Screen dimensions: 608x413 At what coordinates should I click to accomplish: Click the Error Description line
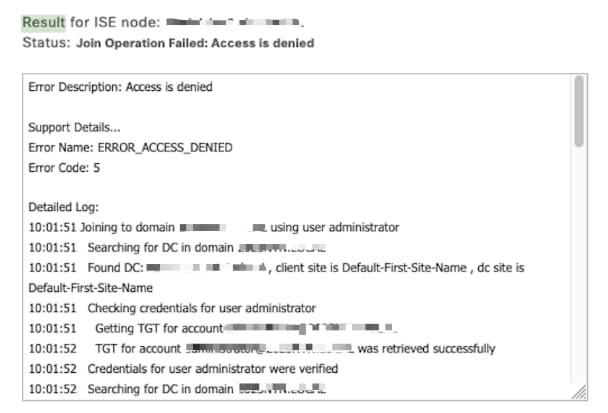(120, 87)
